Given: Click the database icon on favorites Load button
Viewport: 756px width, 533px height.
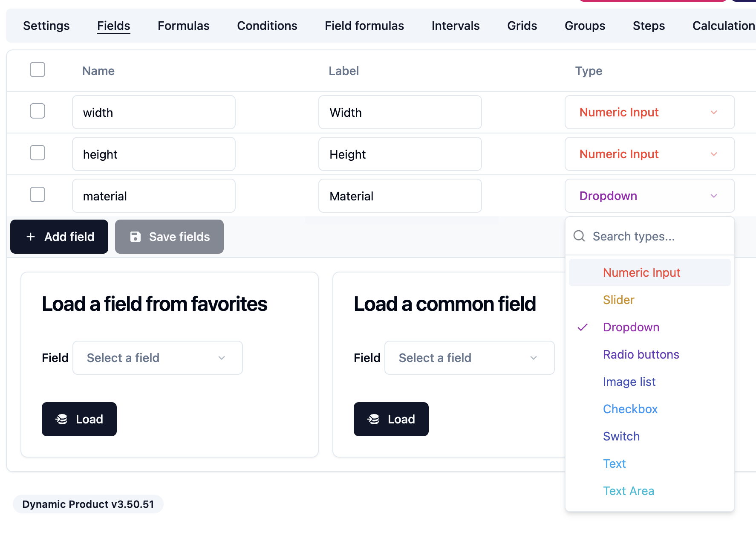Looking at the screenshot, I should point(62,419).
